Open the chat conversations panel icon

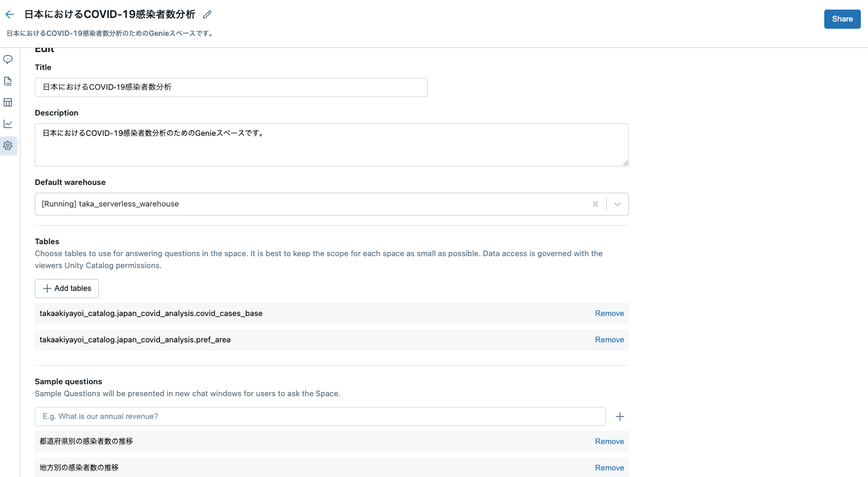pyautogui.click(x=8, y=59)
